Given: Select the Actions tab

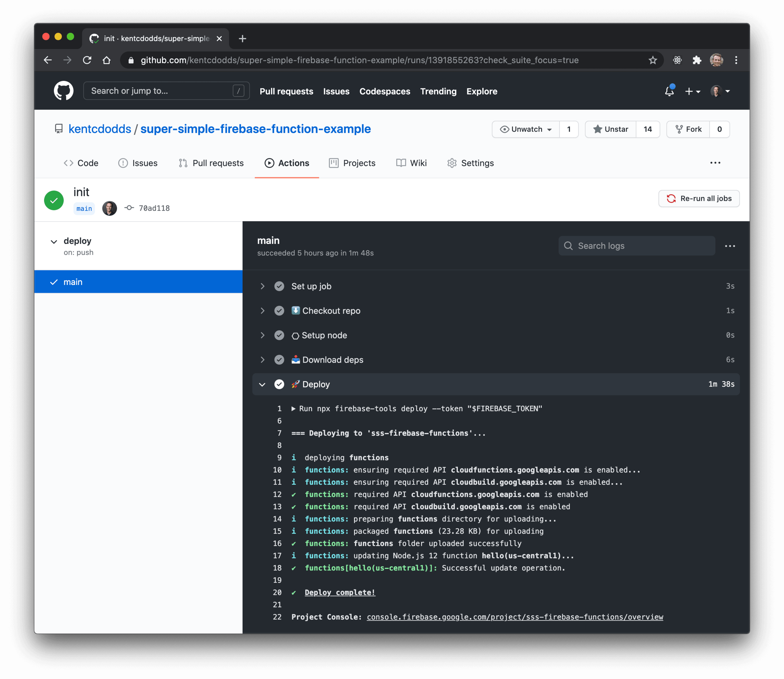Looking at the screenshot, I should click(x=287, y=163).
